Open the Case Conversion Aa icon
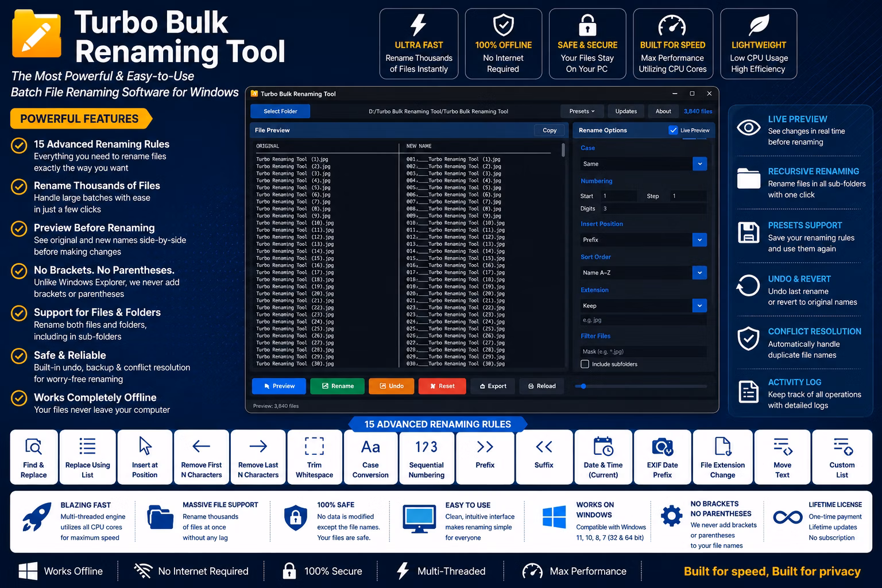 tap(370, 447)
